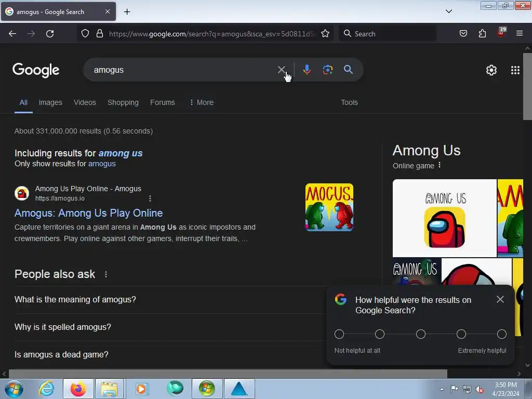
Task: Click the horizontal scrollbar at page bottom
Action: (x=228, y=374)
